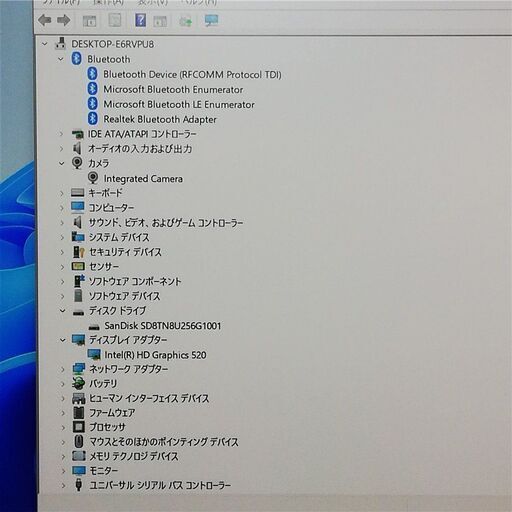Collapse the カメラ category
Image resolution: width=512 pixels, height=512 pixels.
tap(62, 163)
